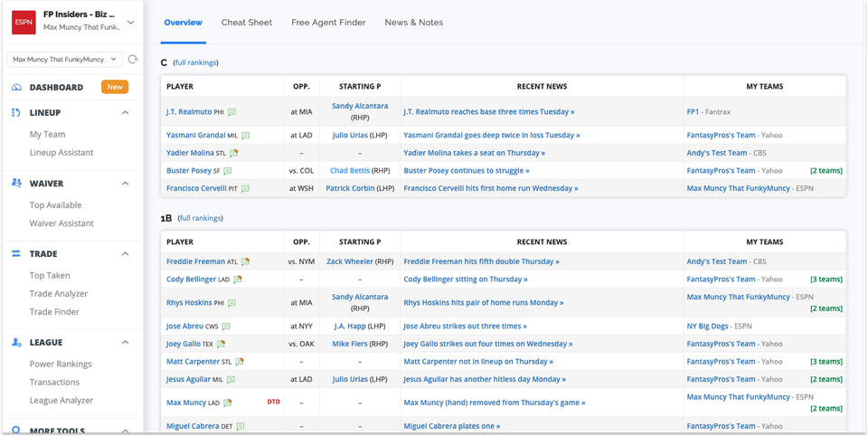
Task: Click the Dashboard gauge icon
Action: 16,88
